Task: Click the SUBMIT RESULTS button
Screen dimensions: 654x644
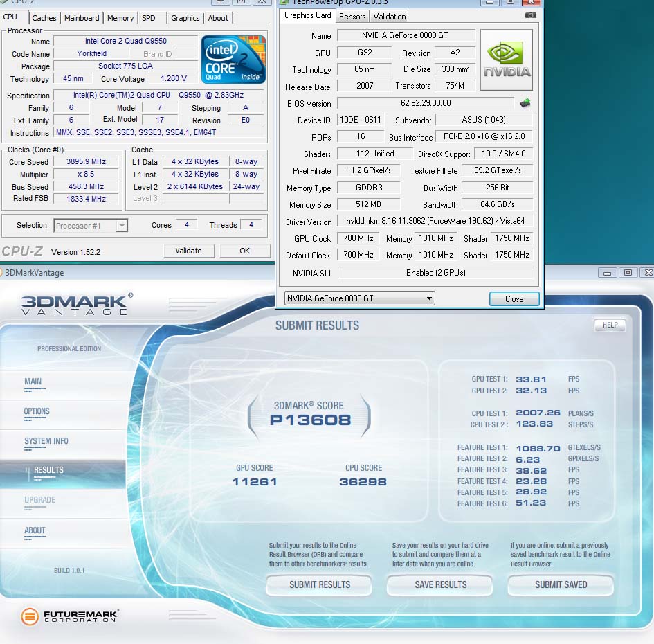Action: 320,584
